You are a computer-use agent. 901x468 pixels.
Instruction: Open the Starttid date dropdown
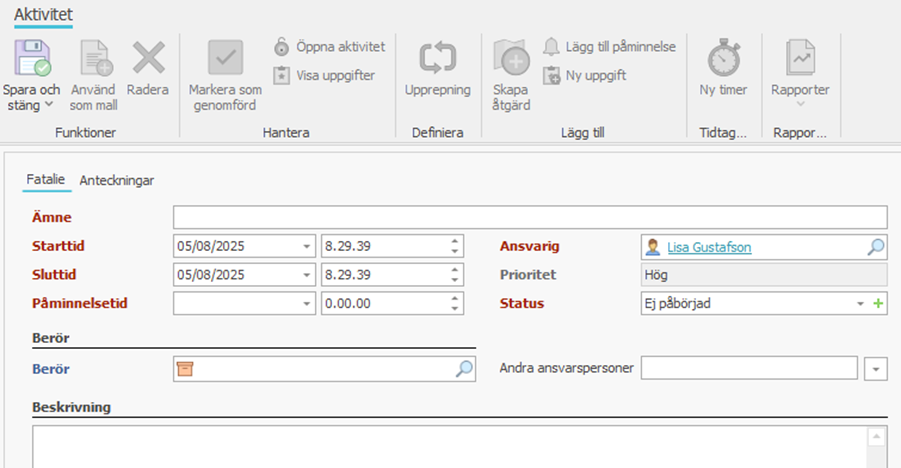[305, 247]
